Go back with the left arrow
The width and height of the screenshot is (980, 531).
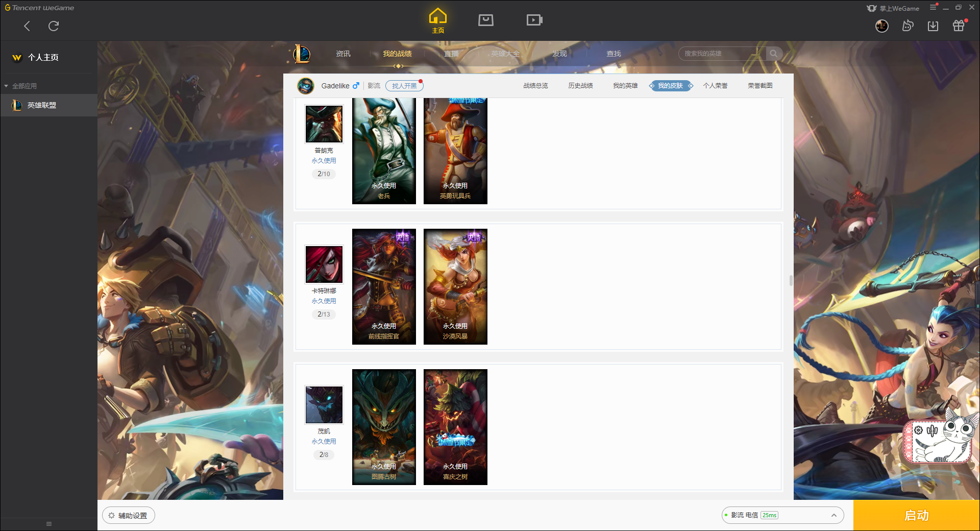coord(27,26)
